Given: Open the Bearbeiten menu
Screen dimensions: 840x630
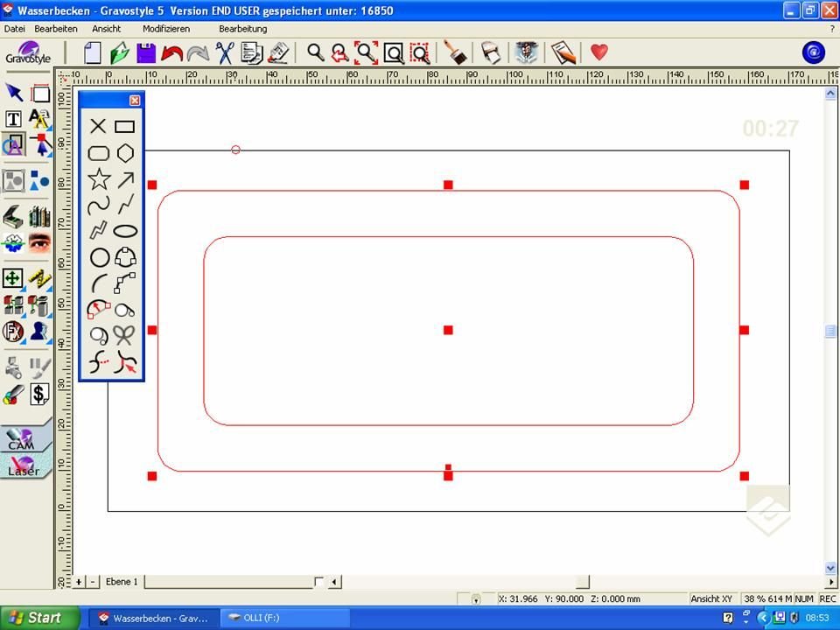Looking at the screenshot, I should pyautogui.click(x=56, y=29).
